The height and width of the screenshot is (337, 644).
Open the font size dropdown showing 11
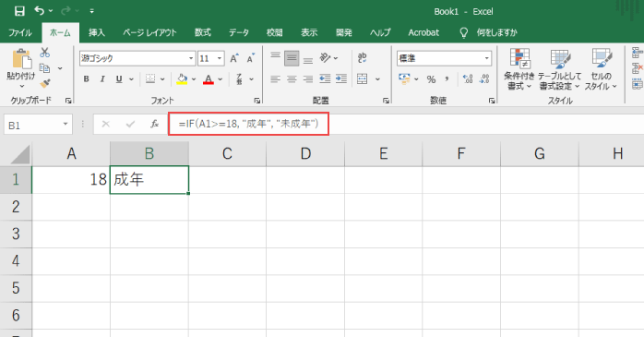click(220, 58)
